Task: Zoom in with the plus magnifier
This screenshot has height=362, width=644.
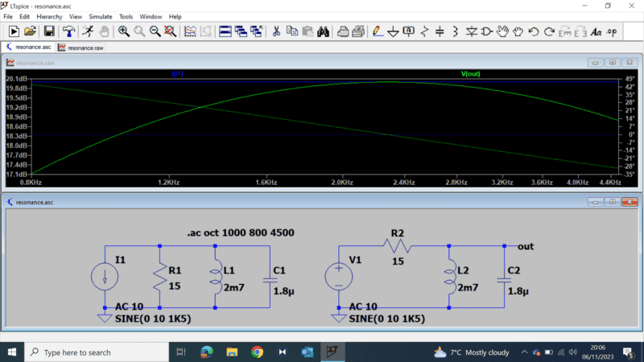Action: 124,31
